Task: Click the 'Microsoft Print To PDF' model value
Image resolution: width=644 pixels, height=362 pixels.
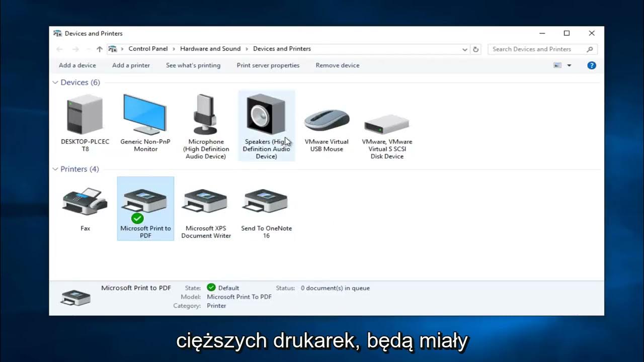Action: (239, 297)
